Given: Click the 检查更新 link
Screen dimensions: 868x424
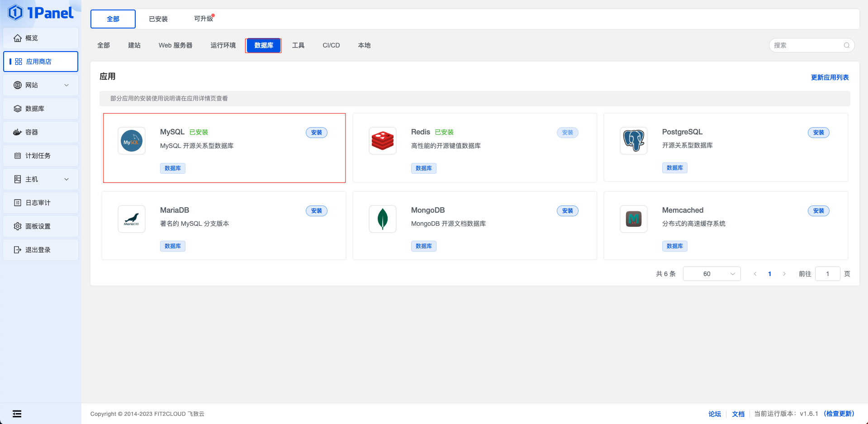Looking at the screenshot, I should 839,414.
